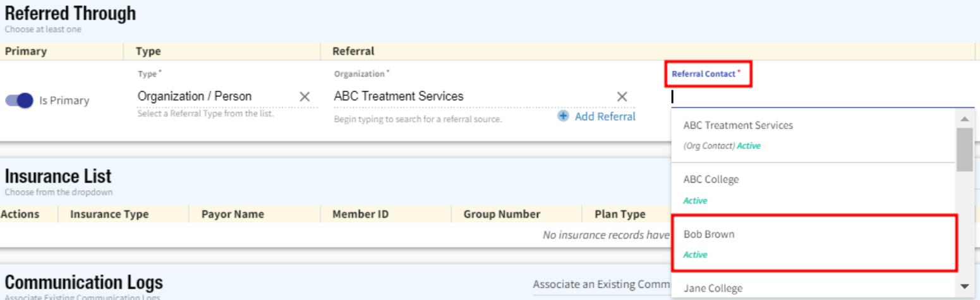Choose Bob Brown from the contact list
The height and width of the screenshot is (300, 980).
(812, 244)
